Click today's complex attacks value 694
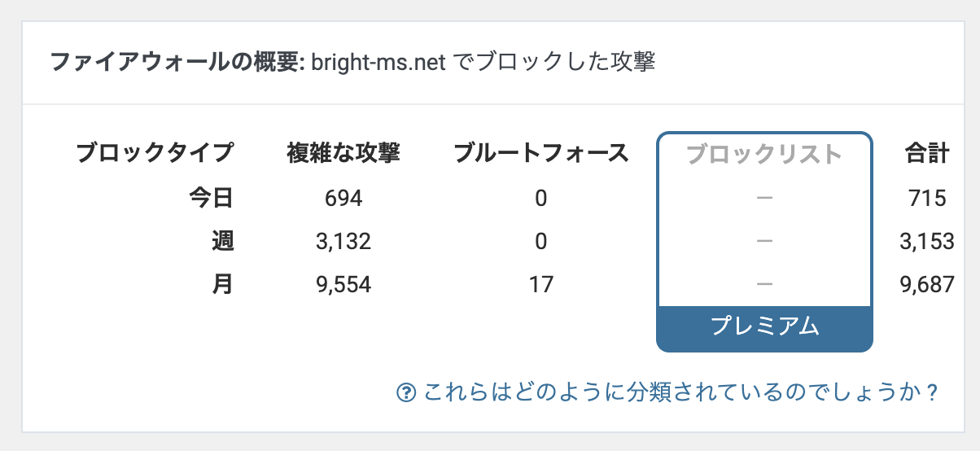 click(343, 198)
